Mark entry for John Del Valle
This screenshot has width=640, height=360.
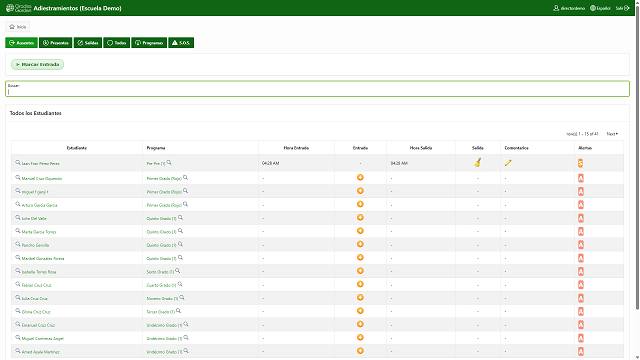(360, 218)
